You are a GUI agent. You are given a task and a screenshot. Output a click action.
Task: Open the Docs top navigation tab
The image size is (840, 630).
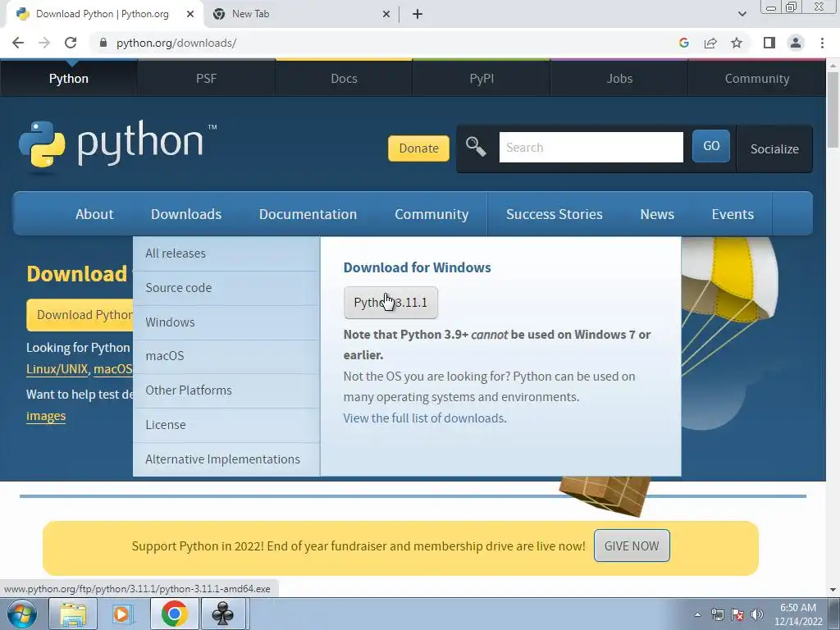344,79
